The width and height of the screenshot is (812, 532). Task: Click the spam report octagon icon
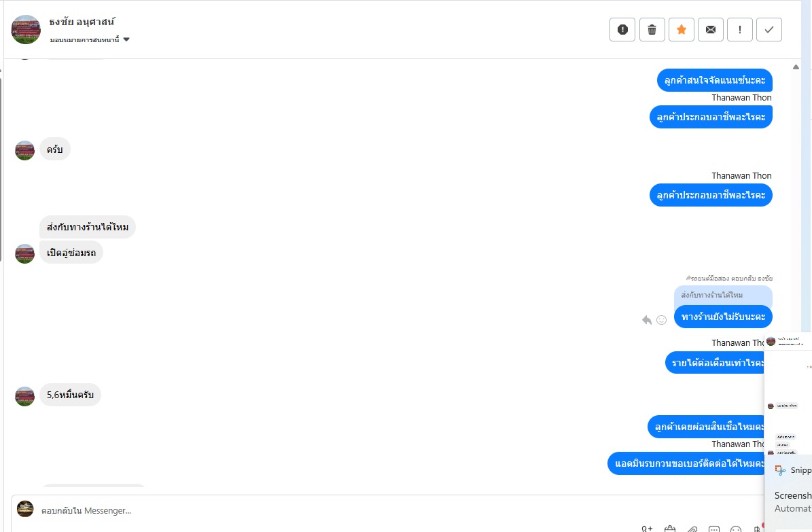pyautogui.click(x=622, y=29)
